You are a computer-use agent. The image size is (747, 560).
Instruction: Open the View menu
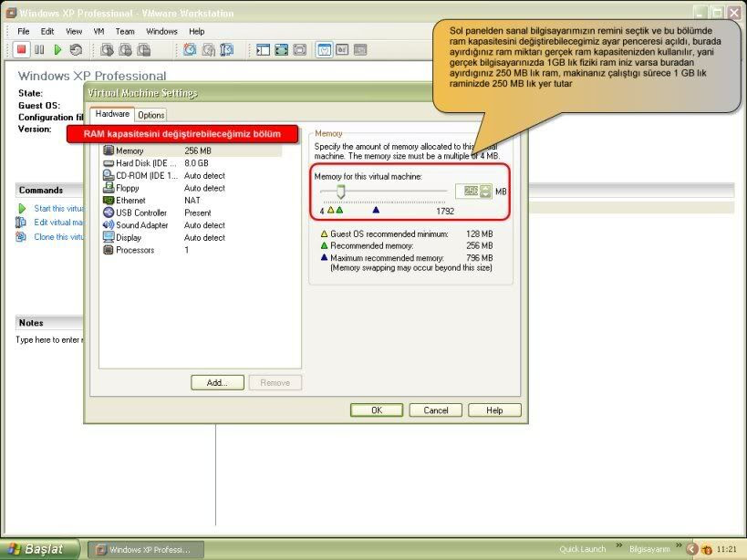74,31
